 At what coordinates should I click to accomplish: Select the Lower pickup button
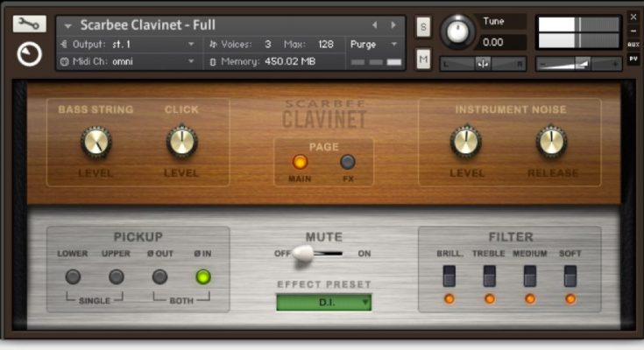(73, 276)
